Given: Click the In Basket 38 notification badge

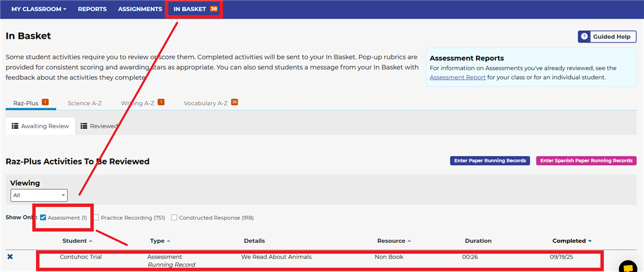Looking at the screenshot, I should pyautogui.click(x=213, y=9).
